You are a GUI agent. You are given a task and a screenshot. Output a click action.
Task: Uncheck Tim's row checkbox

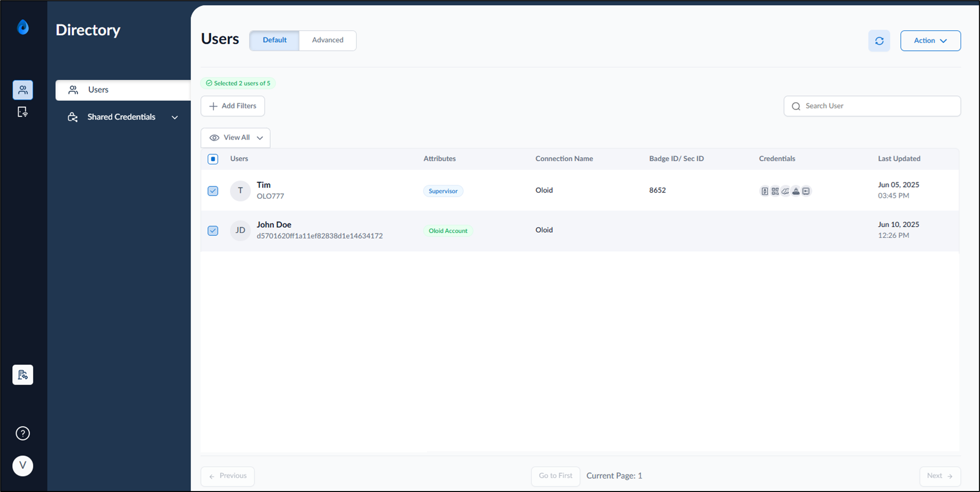[x=213, y=191]
